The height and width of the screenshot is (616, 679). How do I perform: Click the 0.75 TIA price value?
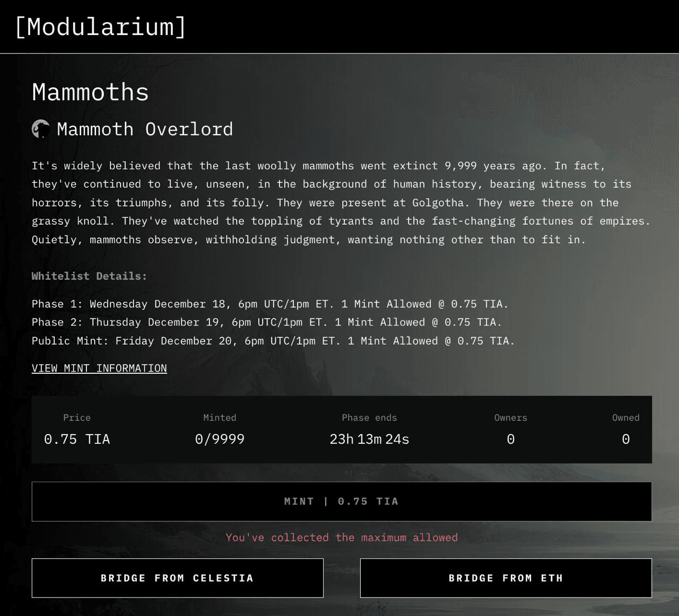(x=77, y=439)
